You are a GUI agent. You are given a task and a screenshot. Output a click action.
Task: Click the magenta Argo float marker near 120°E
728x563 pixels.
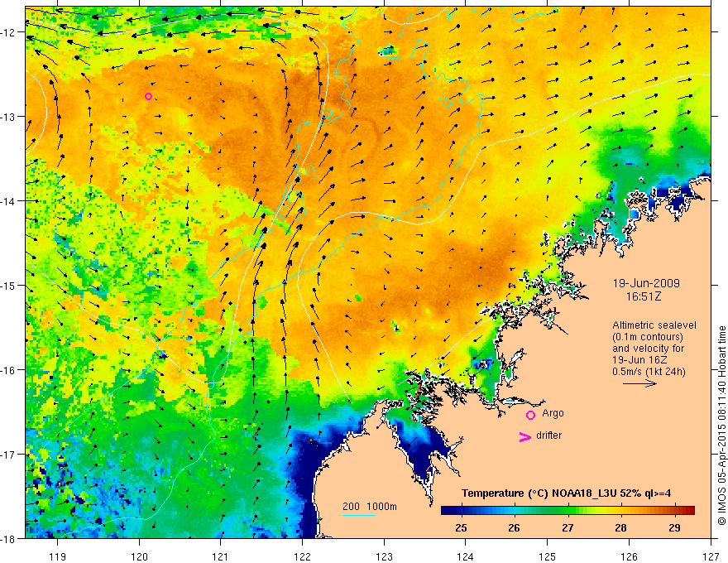pyautogui.click(x=148, y=96)
